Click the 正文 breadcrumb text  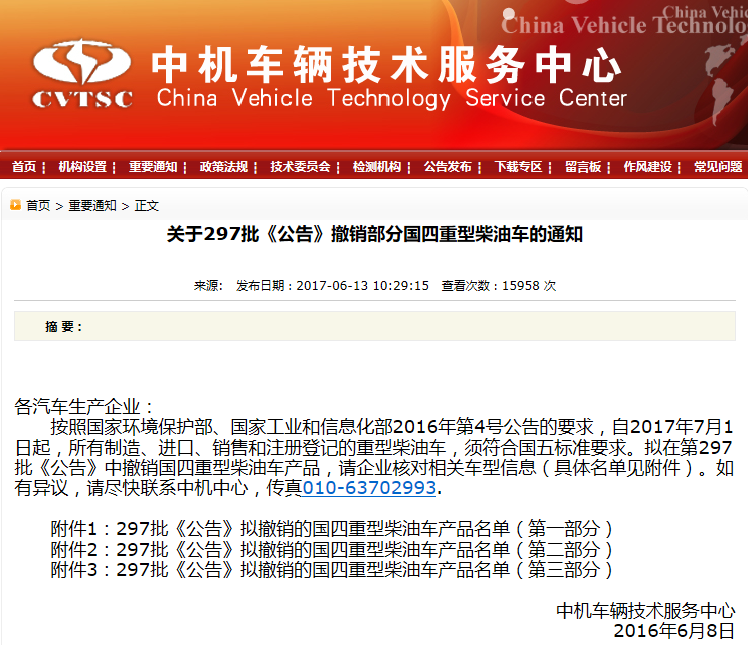pyautogui.click(x=147, y=206)
